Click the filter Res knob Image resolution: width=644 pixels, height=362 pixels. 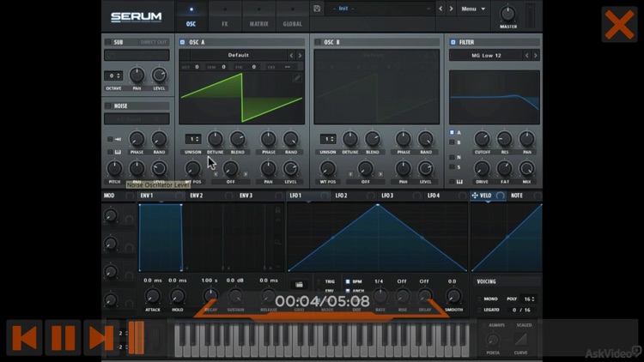(504, 139)
